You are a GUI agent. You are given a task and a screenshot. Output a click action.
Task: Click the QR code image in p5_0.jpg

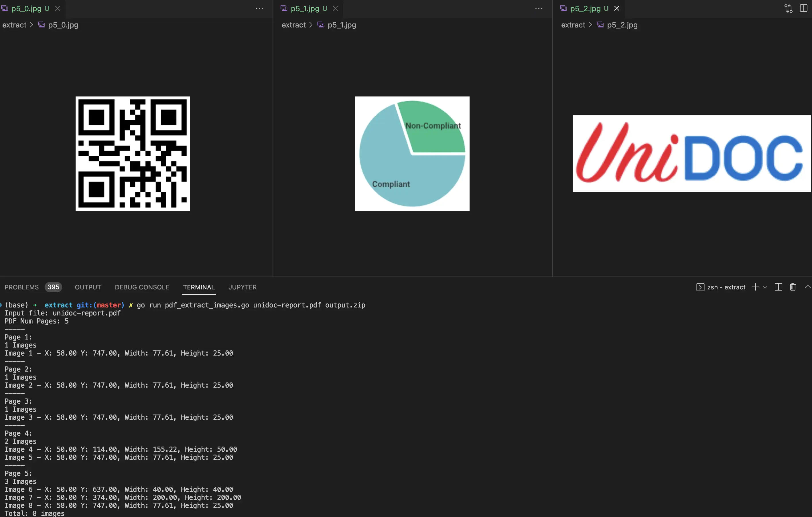133,154
